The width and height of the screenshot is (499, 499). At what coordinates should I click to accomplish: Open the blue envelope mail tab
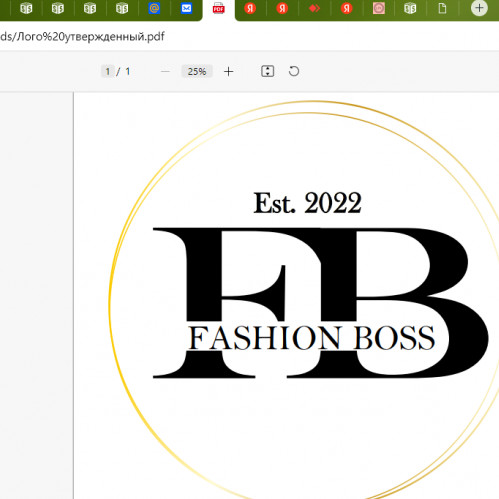pos(186,8)
